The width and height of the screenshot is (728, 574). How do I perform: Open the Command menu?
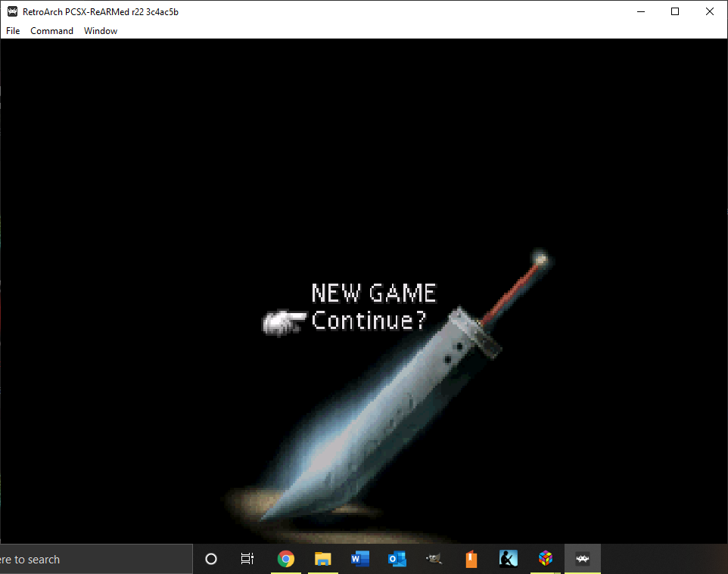[x=51, y=30]
